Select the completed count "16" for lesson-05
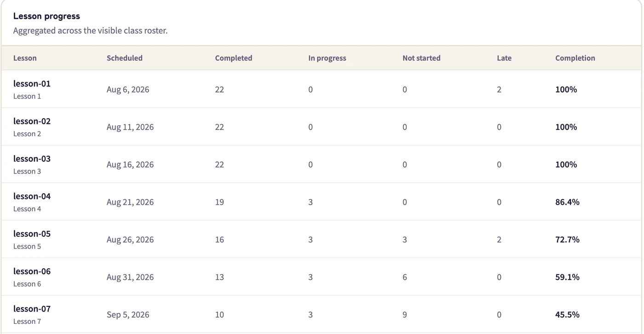Viewport: 644px width, 334px height. 219,240
